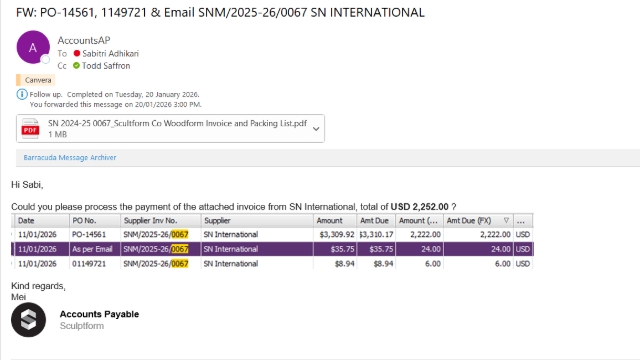Click the $3,309.92 amount cell

coord(335,235)
